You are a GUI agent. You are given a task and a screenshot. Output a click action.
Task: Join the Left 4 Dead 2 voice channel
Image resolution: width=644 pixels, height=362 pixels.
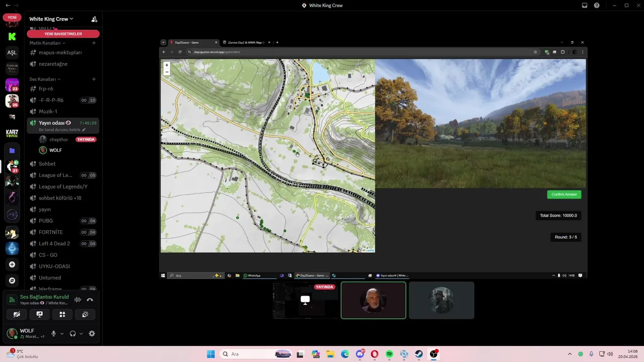click(x=63, y=243)
